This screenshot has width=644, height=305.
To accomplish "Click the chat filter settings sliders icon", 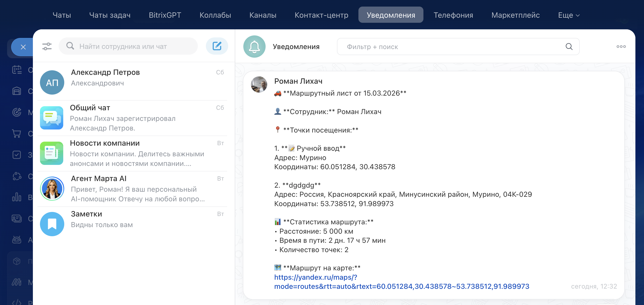I will click(x=47, y=46).
